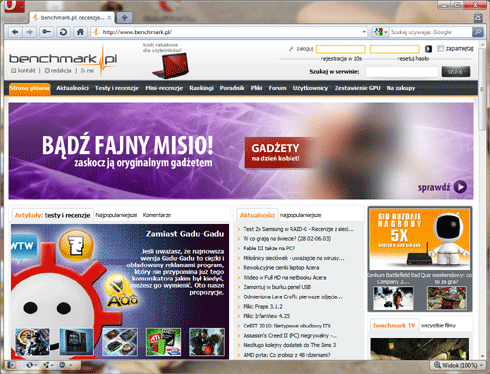Viewport: 490px width, 374px height.
Task: Open rejestracja w 10s link
Action: coord(341,59)
